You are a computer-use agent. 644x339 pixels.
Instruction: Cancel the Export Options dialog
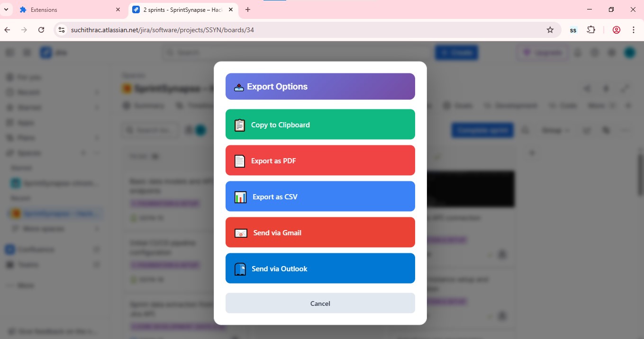(x=320, y=303)
